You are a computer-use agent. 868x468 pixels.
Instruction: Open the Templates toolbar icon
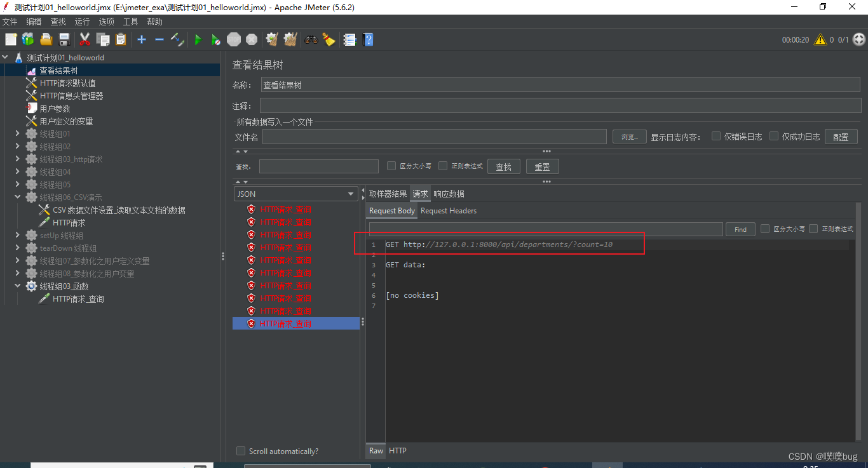[x=28, y=39]
